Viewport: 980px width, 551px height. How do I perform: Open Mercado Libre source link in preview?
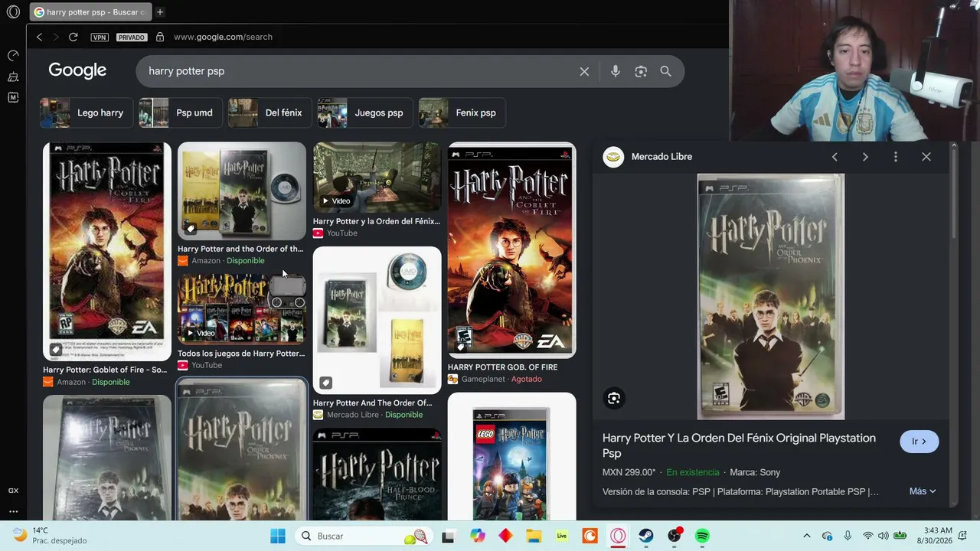pos(648,157)
